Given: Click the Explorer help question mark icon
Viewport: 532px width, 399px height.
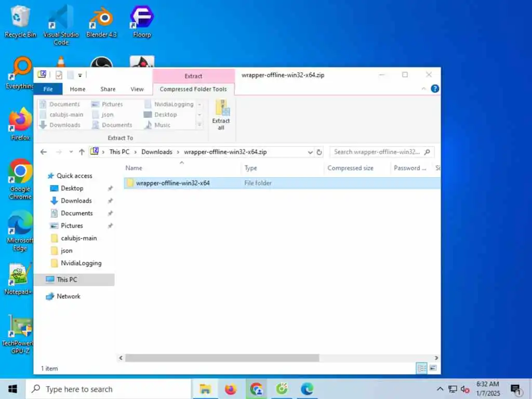Looking at the screenshot, I should pos(435,88).
